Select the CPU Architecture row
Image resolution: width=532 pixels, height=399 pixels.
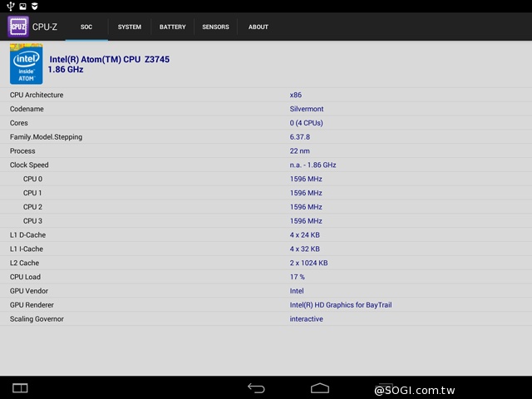[x=266, y=95]
